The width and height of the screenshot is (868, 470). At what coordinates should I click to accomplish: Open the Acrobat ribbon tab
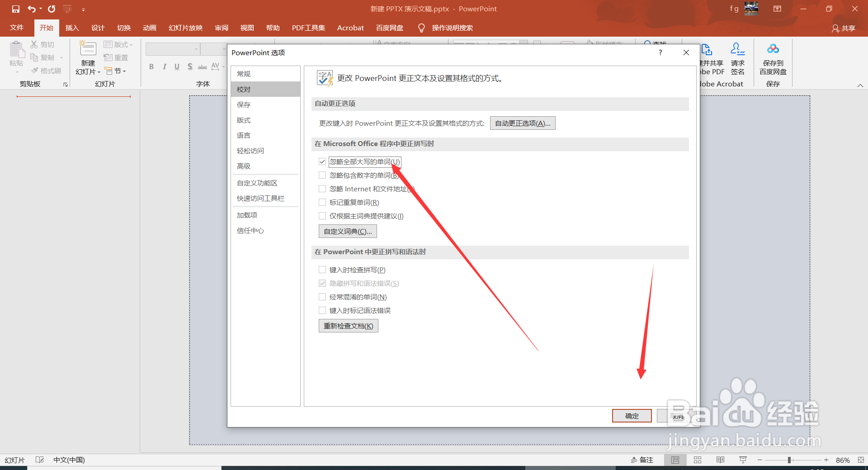click(x=350, y=28)
